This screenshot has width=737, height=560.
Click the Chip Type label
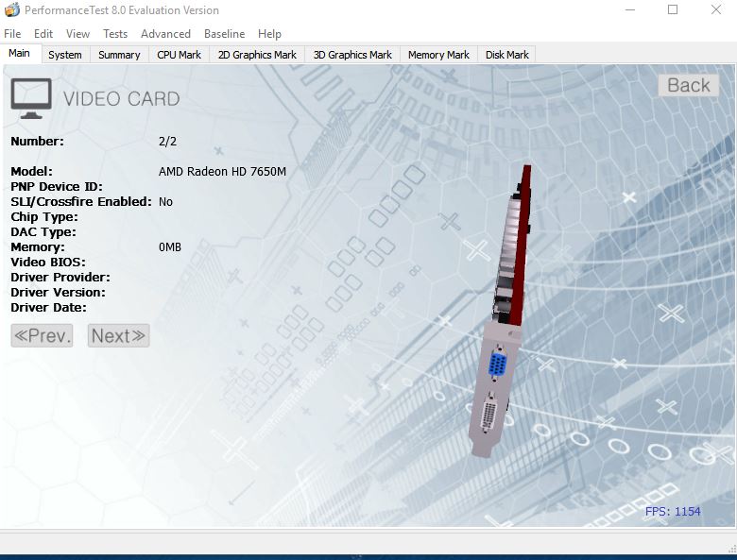pos(44,217)
